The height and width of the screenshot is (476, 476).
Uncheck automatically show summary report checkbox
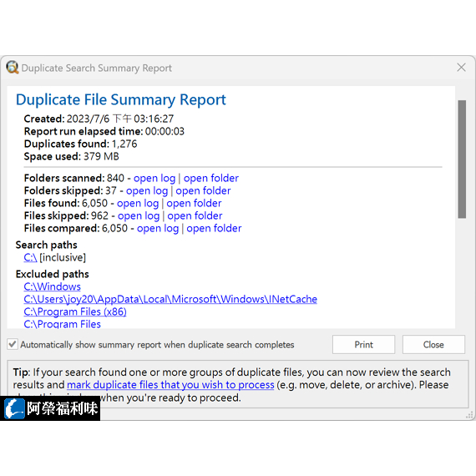[13, 345]
